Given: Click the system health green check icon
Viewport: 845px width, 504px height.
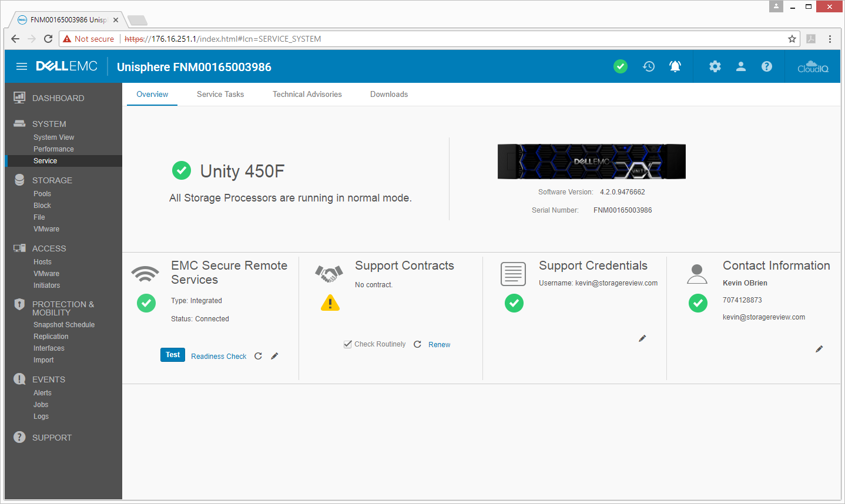Looking at the screenshot, I should [621, 66].
